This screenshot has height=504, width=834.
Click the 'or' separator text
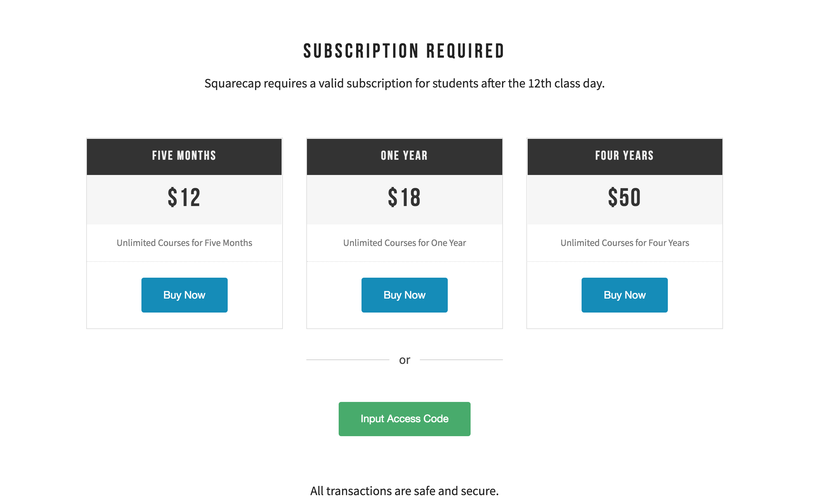click(x=404, y=360)
